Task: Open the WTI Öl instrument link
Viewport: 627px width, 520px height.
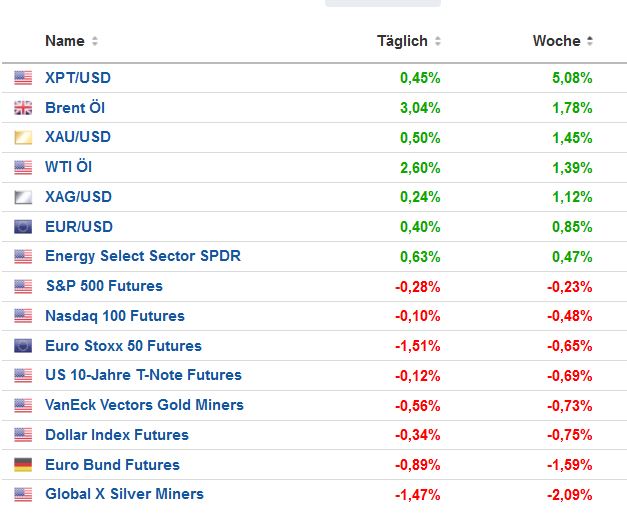Action: click(x=68, y=167)
